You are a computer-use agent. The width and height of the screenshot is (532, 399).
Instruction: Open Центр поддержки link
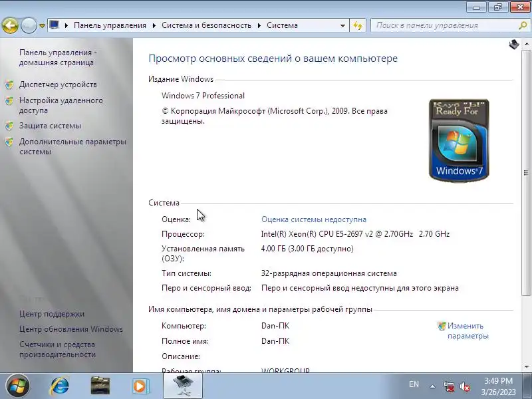52,314
